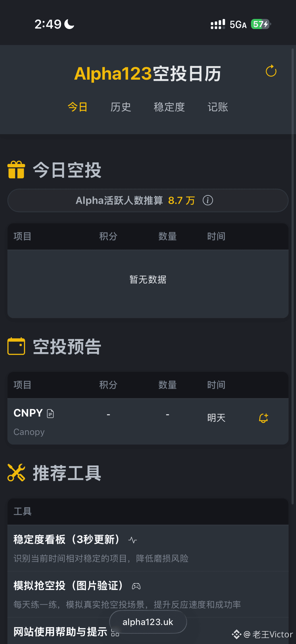The height and width of the screenshot is (644, 296).
Task: Open the document icon next to CNPY
Action: tap(50, 414)
